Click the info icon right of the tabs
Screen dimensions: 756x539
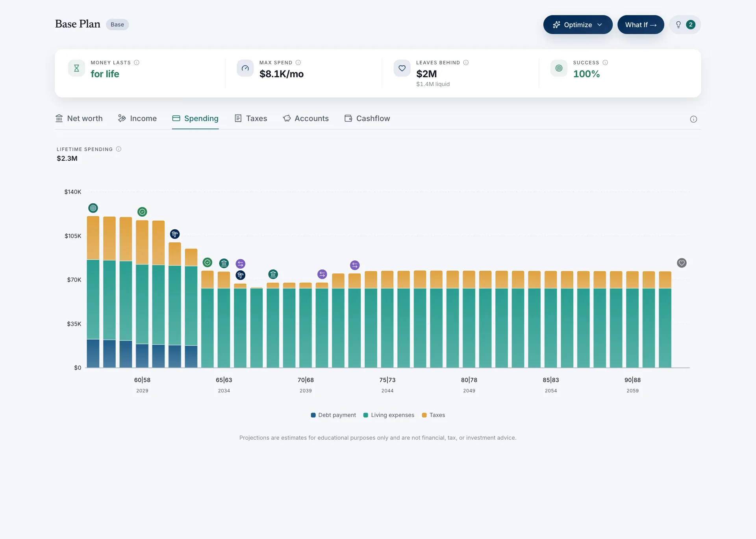pos(693,119)
